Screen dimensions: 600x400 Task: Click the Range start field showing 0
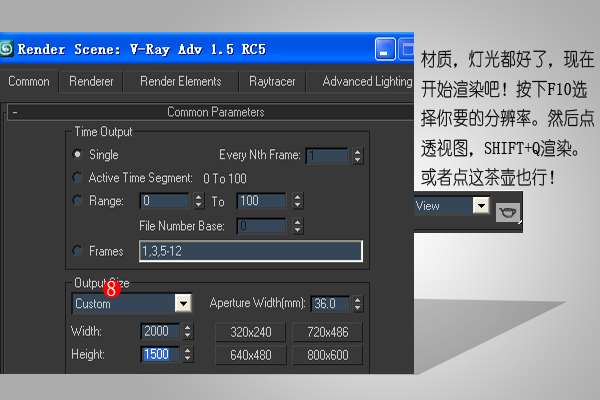165,201
